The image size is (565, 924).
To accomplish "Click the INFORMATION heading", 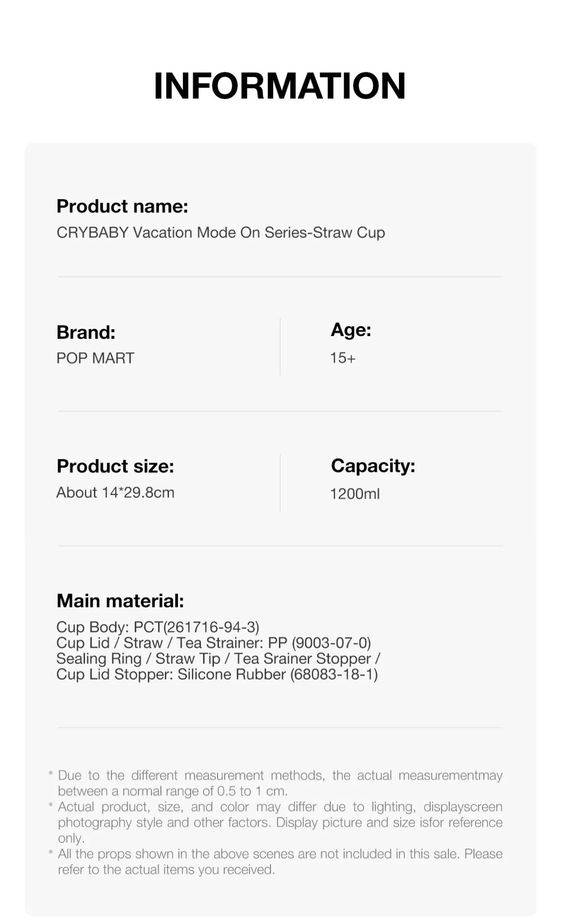I will [x=279, y=86].
